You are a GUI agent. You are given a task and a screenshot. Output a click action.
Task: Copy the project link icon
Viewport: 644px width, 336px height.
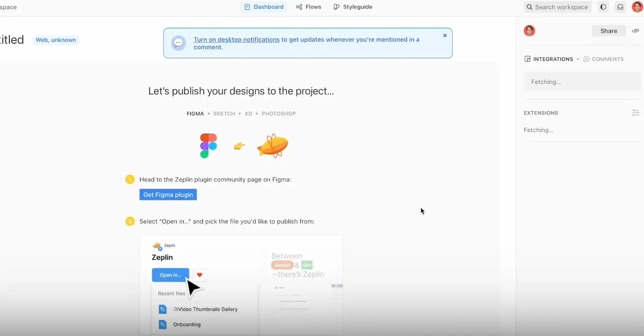(x=636, y=31)
